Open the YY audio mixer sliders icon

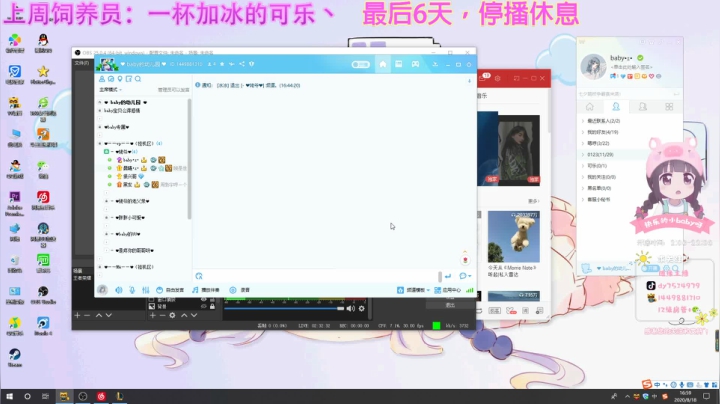coord(146,290)
